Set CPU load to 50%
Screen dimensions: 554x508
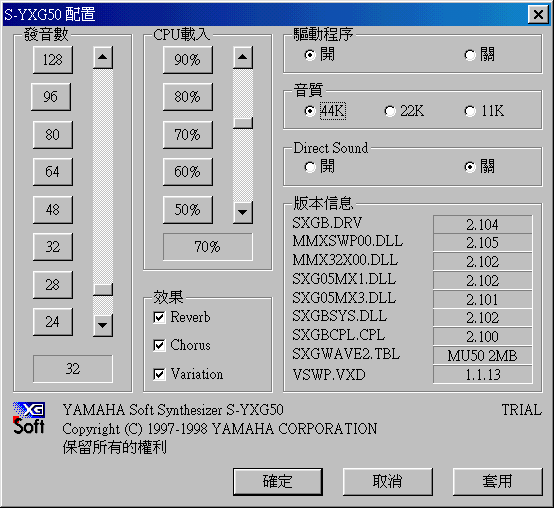[x=188, y=210]
